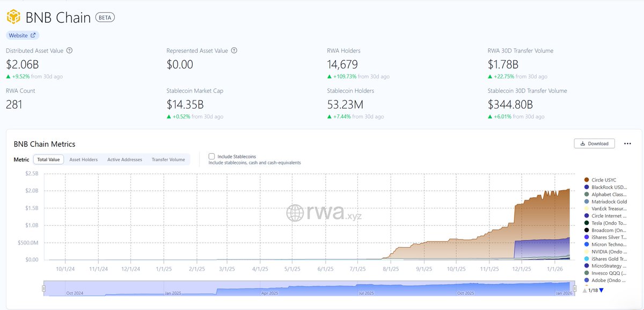Click the BNB Chain Metrics heading
This screenshot has width=644, height=310.
click(x=45, y=144)
